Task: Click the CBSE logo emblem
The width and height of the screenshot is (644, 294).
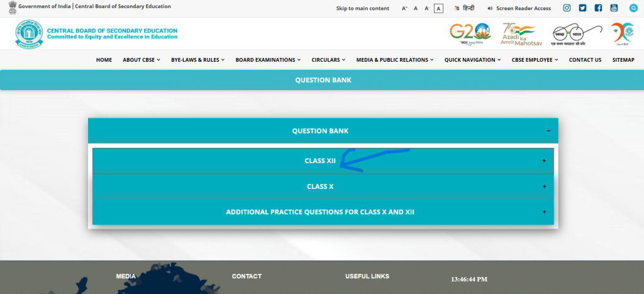Action: (x=29, y=35)
